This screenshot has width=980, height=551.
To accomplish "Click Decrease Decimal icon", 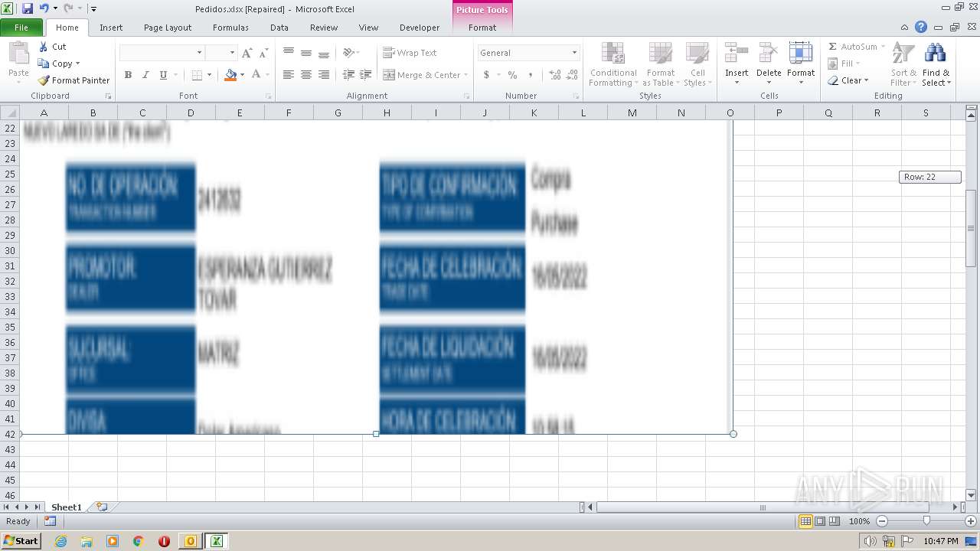I will tap(572, 75).
